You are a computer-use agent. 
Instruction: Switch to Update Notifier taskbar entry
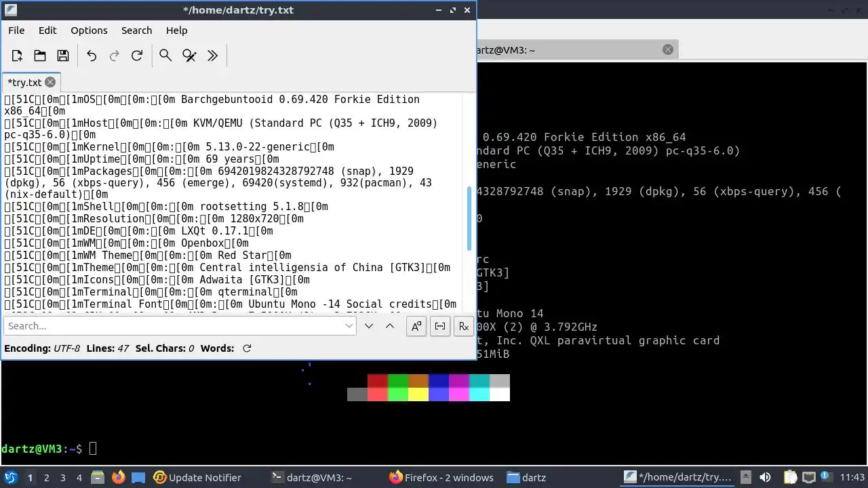click(x=197, y=477)
